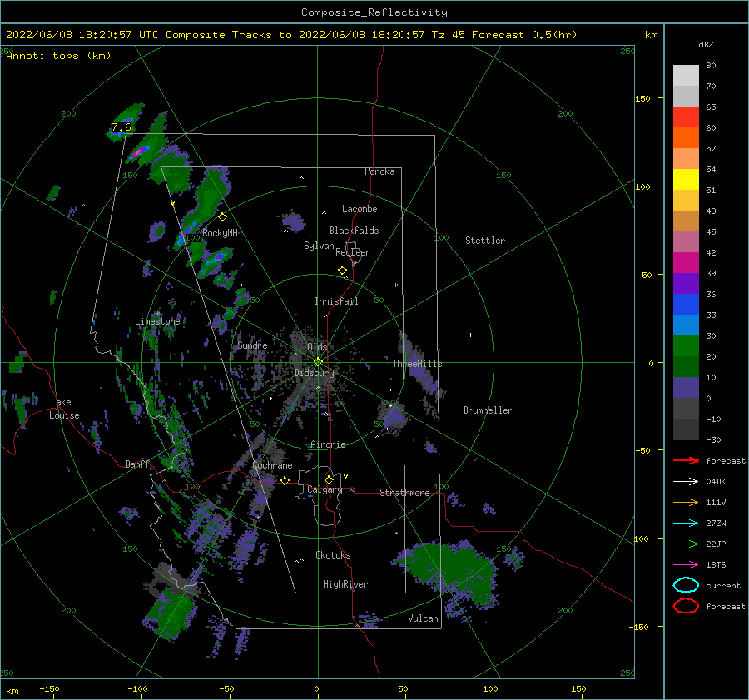
Task: Click the red forecast arrow in legend
Action: [686, 460]
